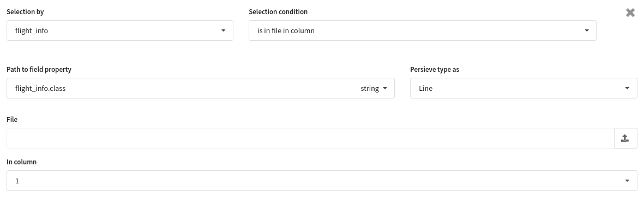Click the caret arrow in In column box
The width and height of the screenshot is (644, 197).
(627, 181)
